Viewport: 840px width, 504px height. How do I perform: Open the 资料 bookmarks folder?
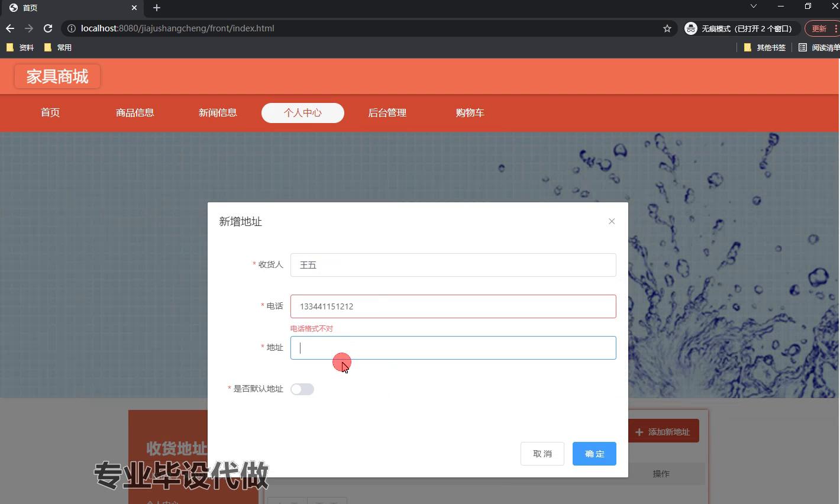click(20, 47)
